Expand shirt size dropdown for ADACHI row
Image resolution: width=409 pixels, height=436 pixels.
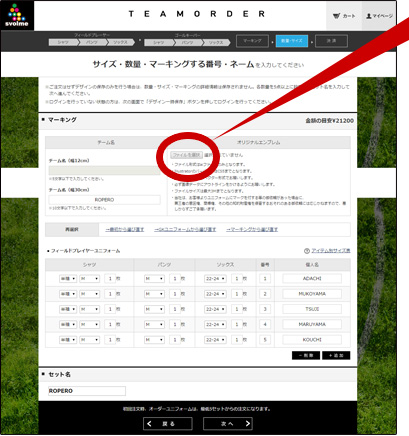(x=89, y=279)
